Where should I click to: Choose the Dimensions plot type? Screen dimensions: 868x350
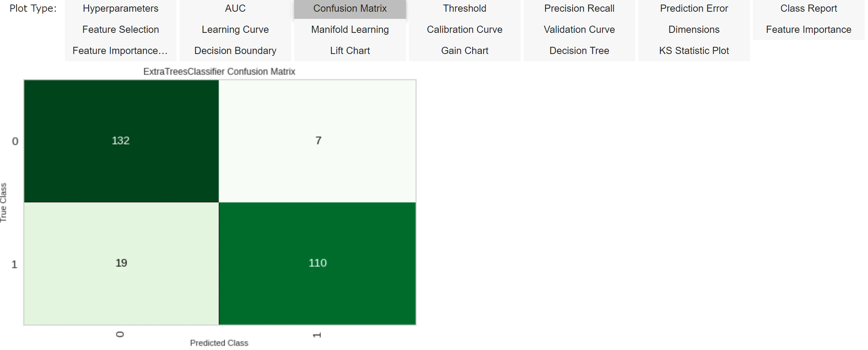pyautogui.click(x=694, y=29)
